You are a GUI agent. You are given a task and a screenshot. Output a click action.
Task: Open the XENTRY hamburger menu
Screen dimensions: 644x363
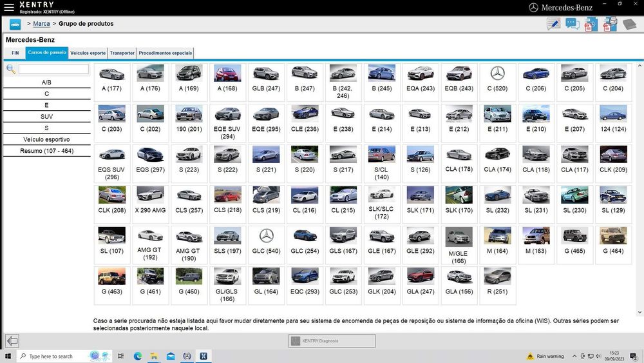[x=9, y=7]
